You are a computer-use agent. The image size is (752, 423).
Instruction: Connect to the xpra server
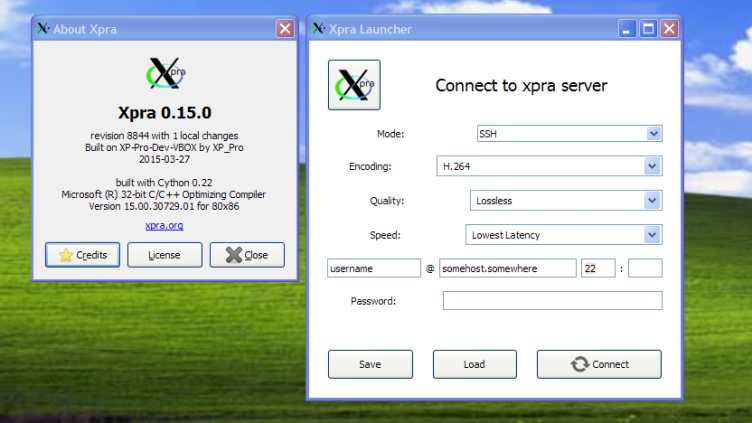pyautogui.click(x=599, y=364)
